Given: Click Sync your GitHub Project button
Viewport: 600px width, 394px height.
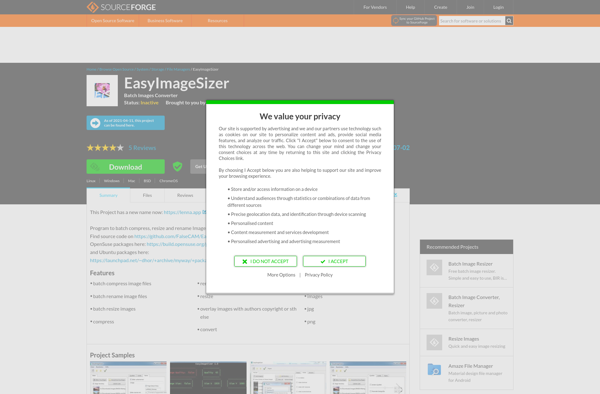Looking at the screenshot, I should click(414, 21).
